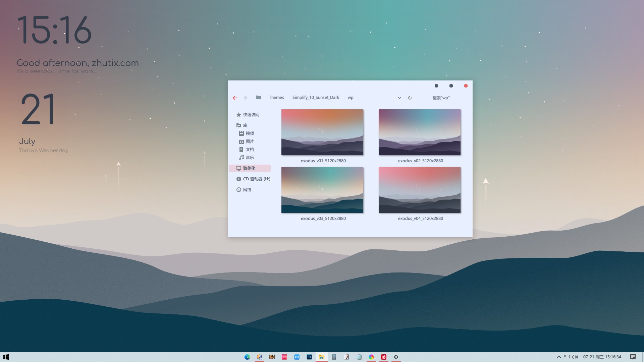
Task: Launch Microsoft Edge from the taskbar
Action: [x=247, y=357]
